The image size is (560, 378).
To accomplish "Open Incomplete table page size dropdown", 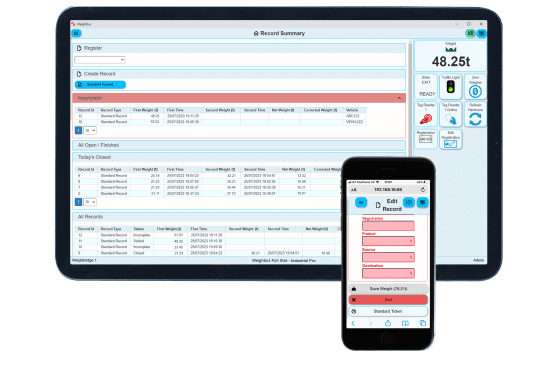I will [x=90, y=130].
